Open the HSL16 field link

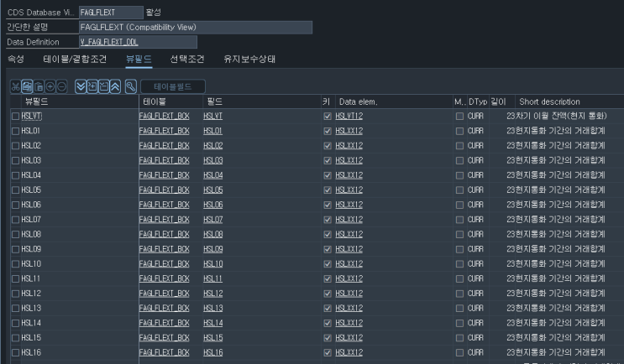pyautogui.click(x=213, y=352)
